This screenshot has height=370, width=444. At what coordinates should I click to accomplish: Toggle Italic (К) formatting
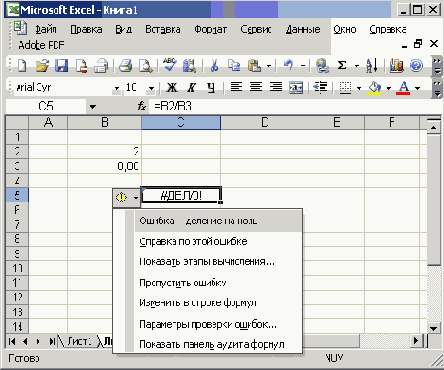(191, 88)
